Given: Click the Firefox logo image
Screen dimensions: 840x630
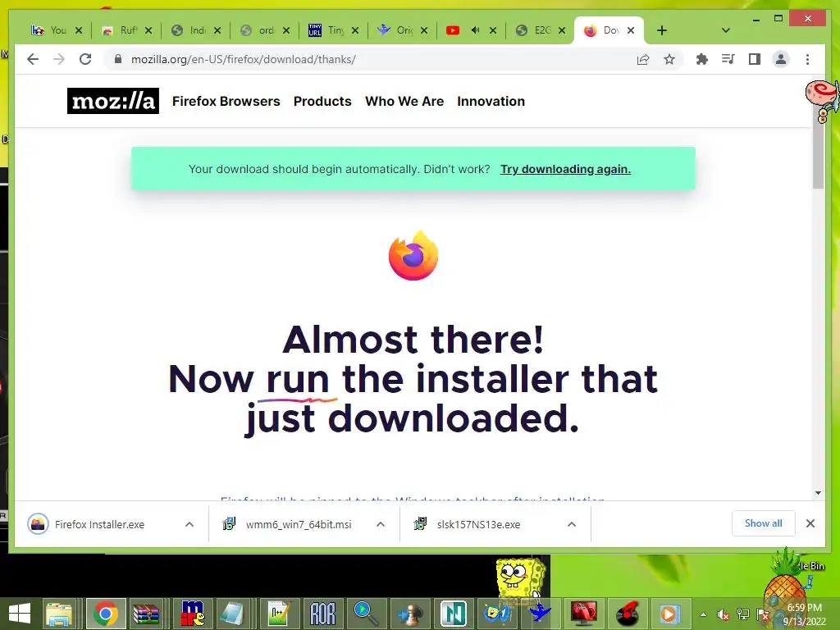Looking at the screenshot, I should (x=413, y=255).
